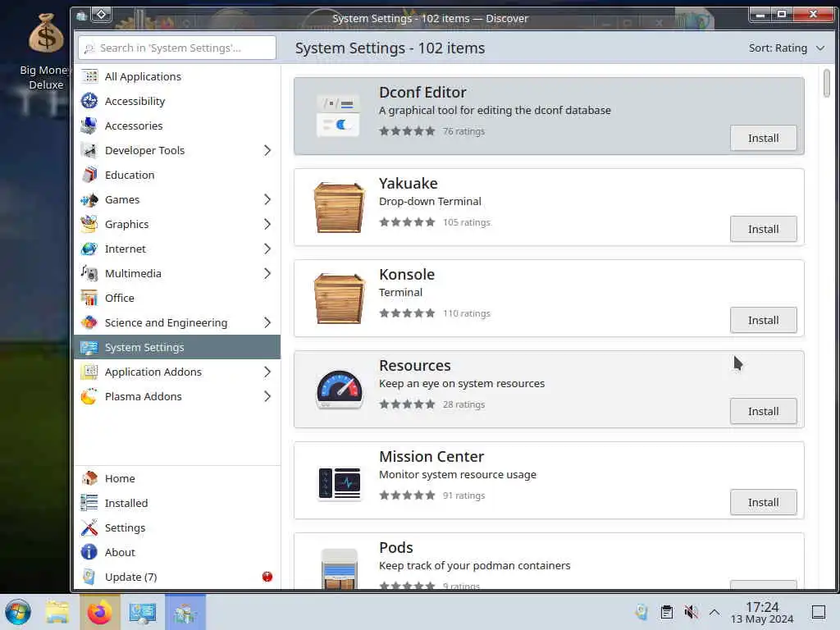Open the Discover taskbar entry
Image resolution: width=840 pixels, height=630 pixels.
[x=185, y=612]
